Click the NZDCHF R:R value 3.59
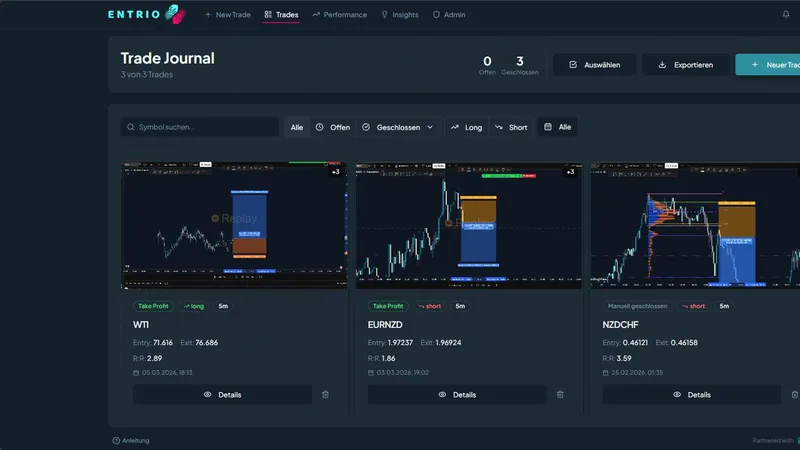 623,358
